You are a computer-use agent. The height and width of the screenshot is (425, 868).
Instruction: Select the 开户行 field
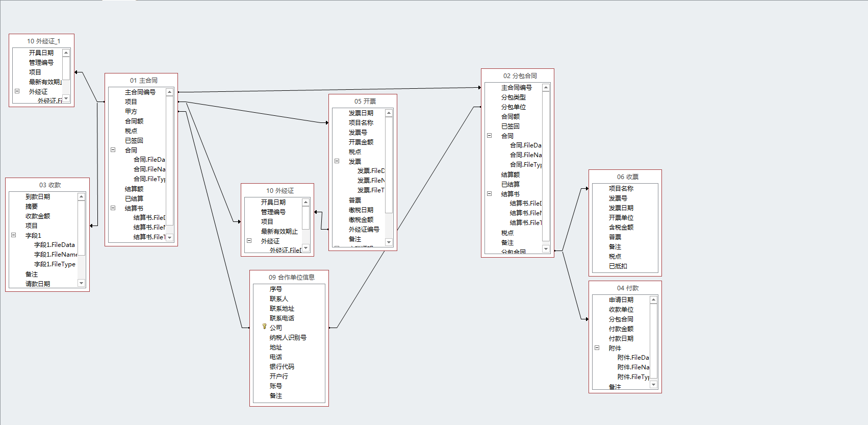point(279,376)
